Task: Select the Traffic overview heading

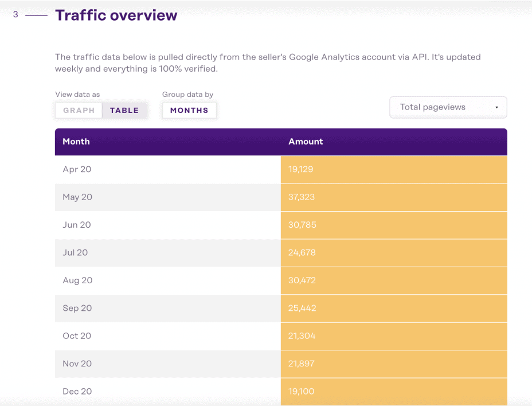Action: [116, 15]
